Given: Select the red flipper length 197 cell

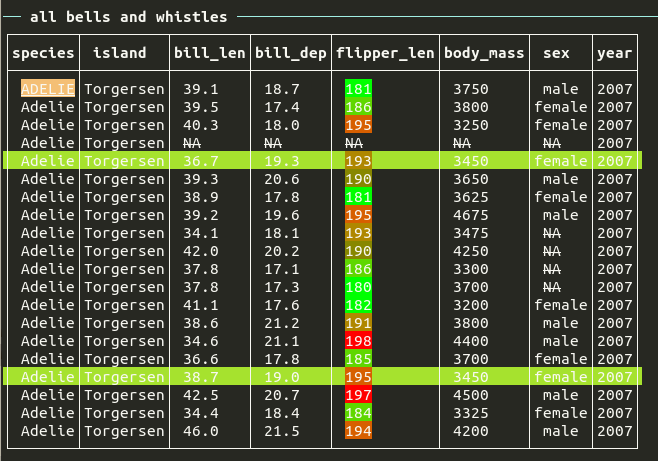Looking at the screenshot, I should pyautogui.click(x=358, y=395).
